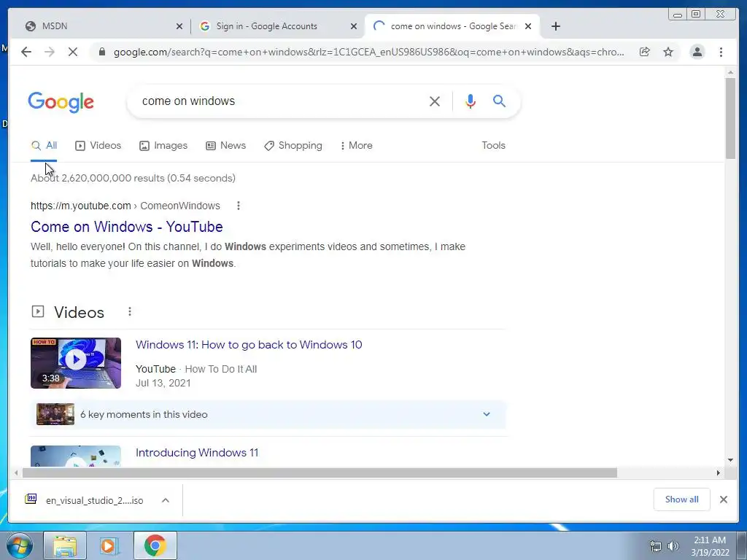
Task: Select the Images search filter
Action: pos(163,145)
